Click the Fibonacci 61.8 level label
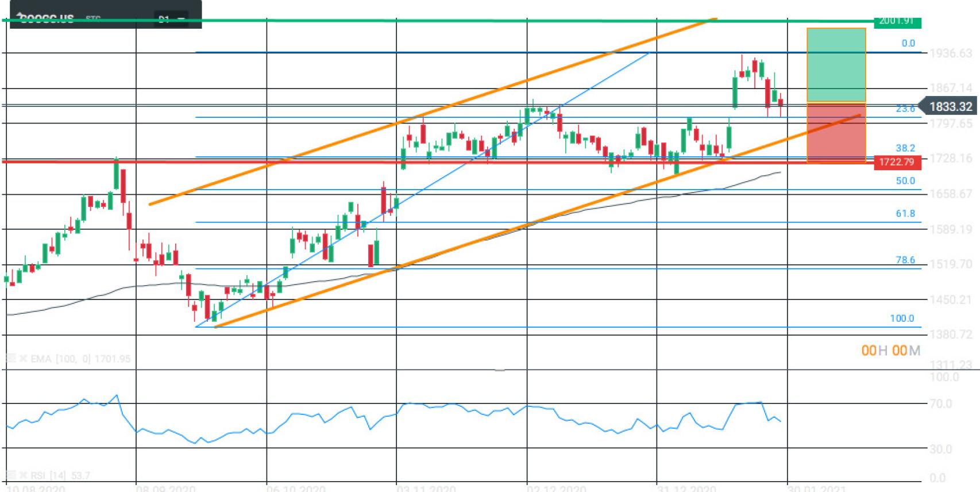Screen dimensions: 980x492 905,213
